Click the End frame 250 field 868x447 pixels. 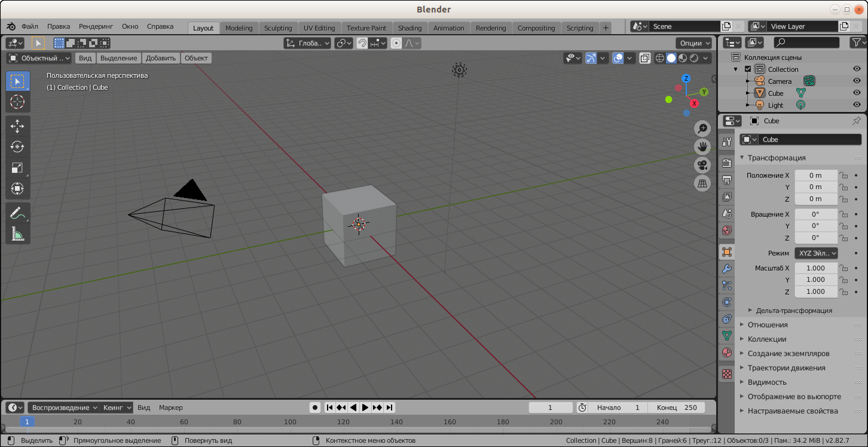point(677,408)
